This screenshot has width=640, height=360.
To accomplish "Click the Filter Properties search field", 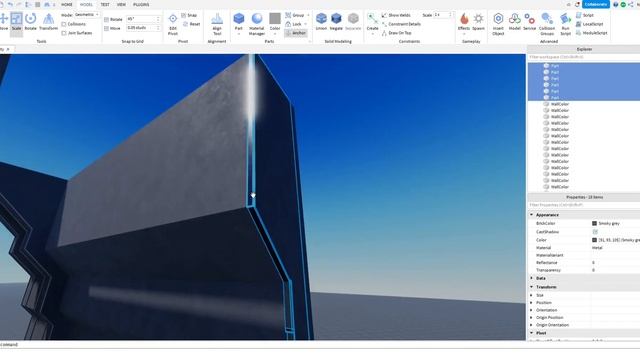I will pos(584,205).
